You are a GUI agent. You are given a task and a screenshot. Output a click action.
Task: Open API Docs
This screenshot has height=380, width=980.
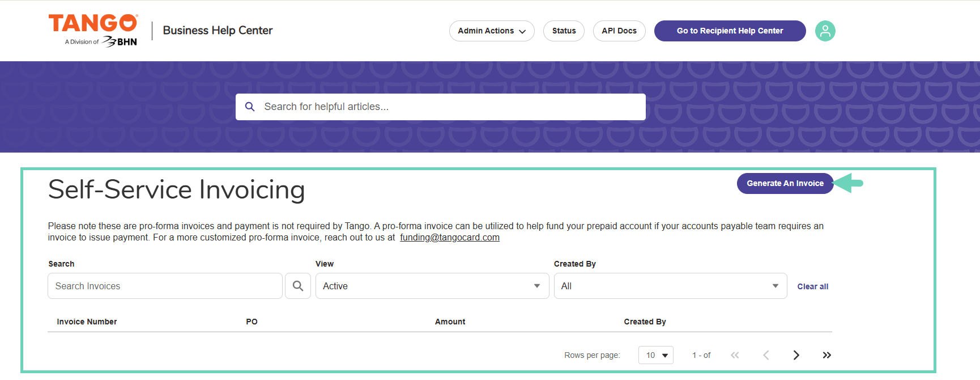[x=619, y=31]
